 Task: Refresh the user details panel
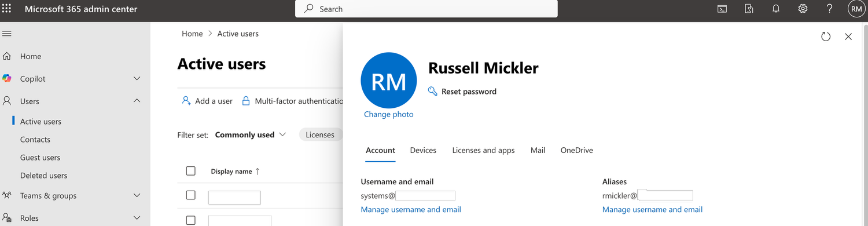826,37
